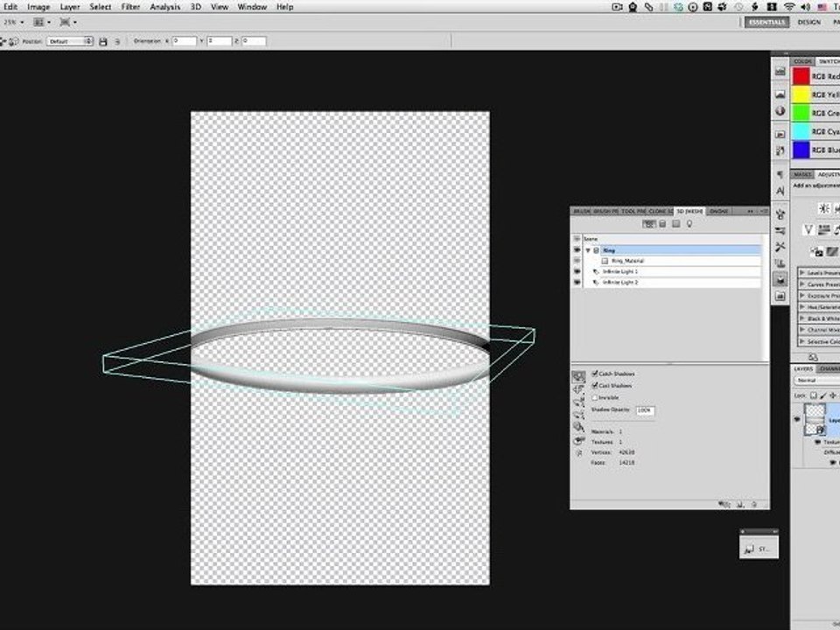Click the 3D layer thumbnail in Layers panel

point(815,419)
